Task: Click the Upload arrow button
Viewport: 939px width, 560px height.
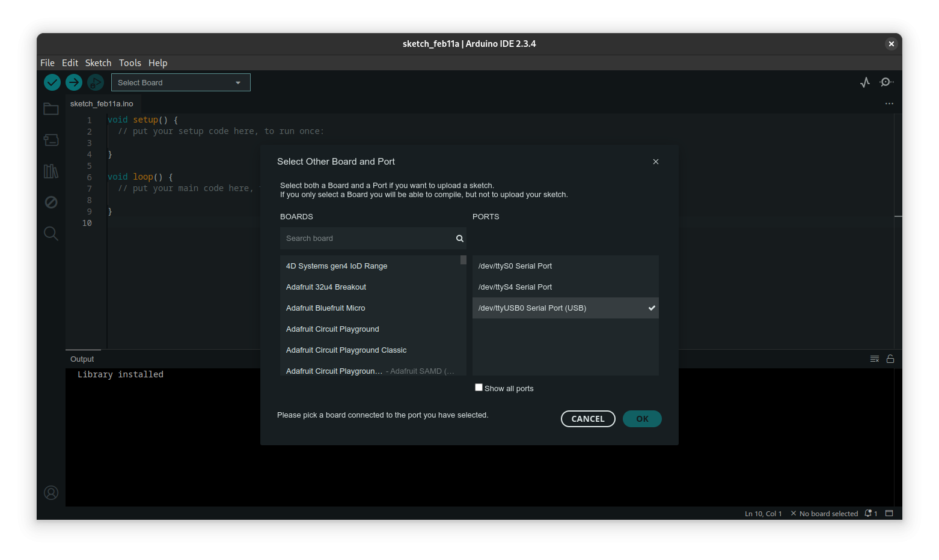Action: [x=74, y=82]
